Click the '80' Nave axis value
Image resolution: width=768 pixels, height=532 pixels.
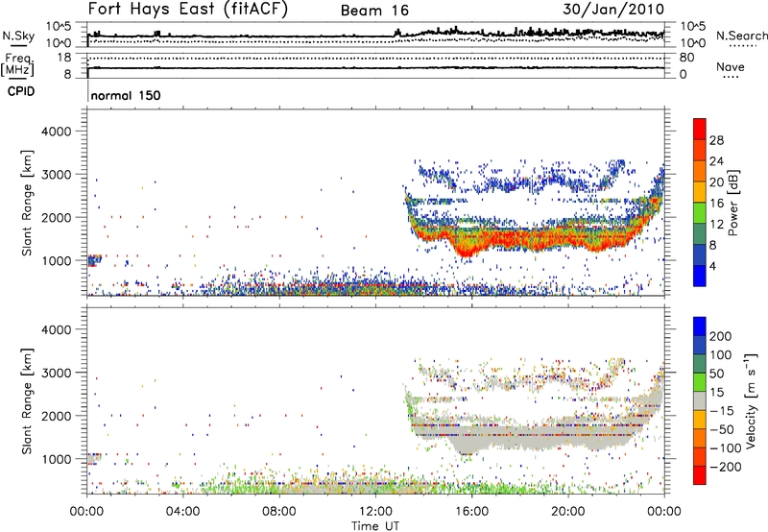[x=686, y=58]
